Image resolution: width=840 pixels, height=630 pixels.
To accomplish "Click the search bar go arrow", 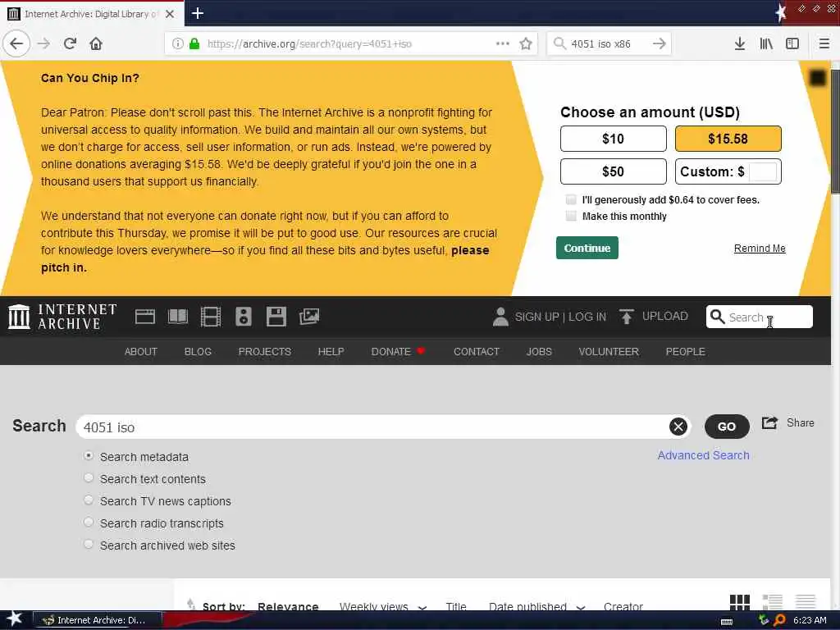I will pos(660,43).
